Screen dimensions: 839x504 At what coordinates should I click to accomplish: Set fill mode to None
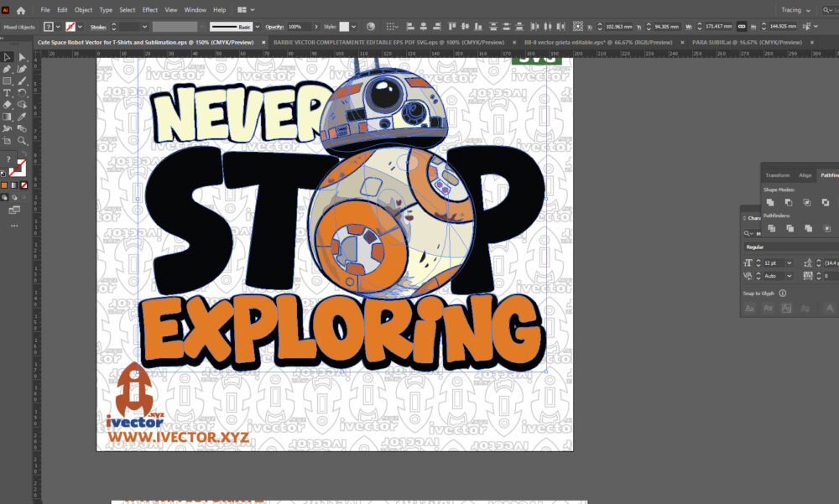[x=24, y=185]
